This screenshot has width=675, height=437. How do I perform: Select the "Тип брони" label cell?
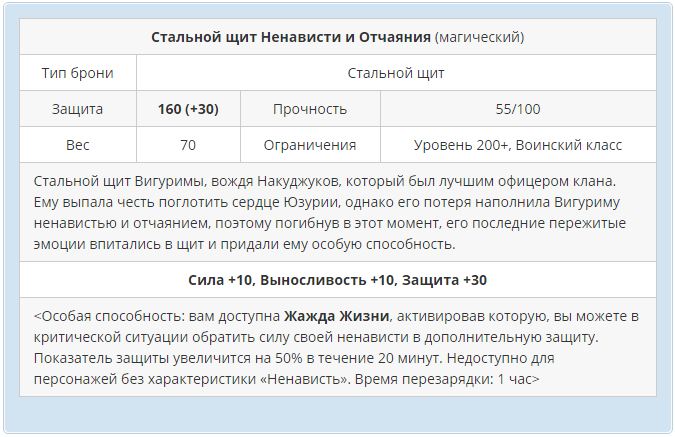(x=77, y=73)
